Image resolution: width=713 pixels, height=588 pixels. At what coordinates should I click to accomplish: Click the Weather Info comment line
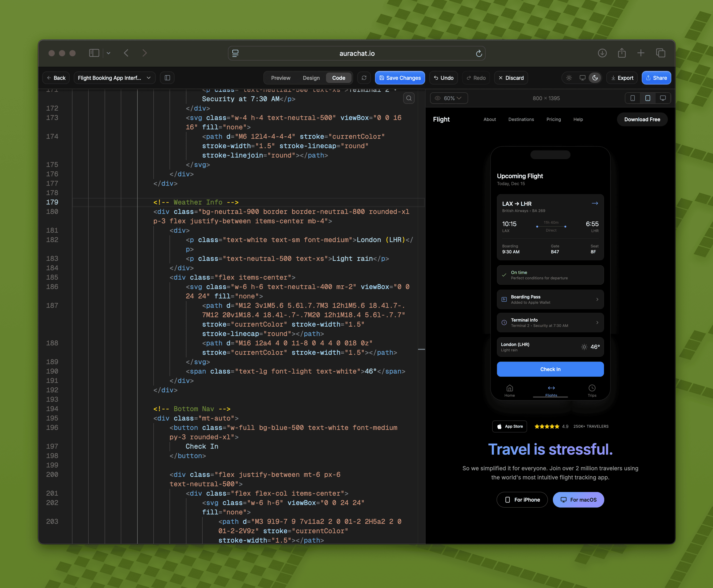coord(196,202)
